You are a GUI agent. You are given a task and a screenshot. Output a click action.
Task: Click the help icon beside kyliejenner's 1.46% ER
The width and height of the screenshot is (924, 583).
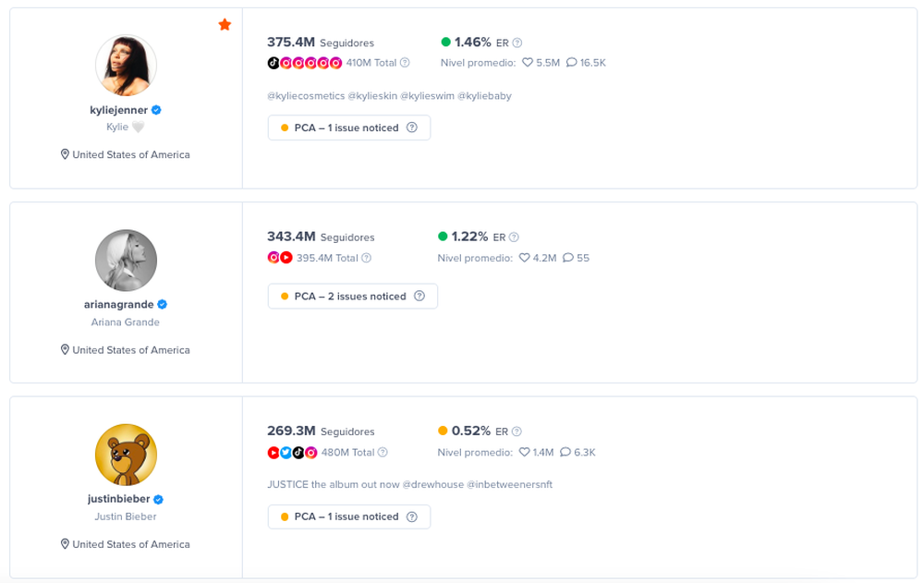[517, 43]
